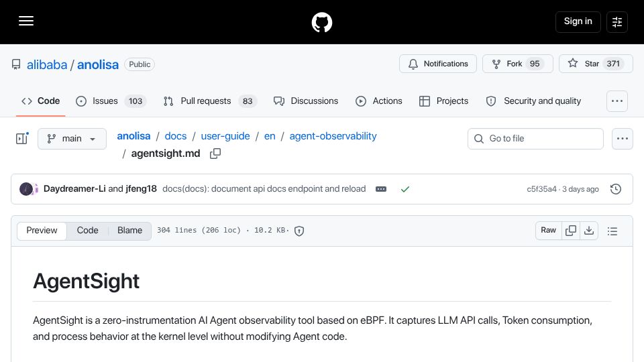The width and height of the screenshot is (644, 362).
Task: Expand the full commit message details
Action: [x=381, y=189]
